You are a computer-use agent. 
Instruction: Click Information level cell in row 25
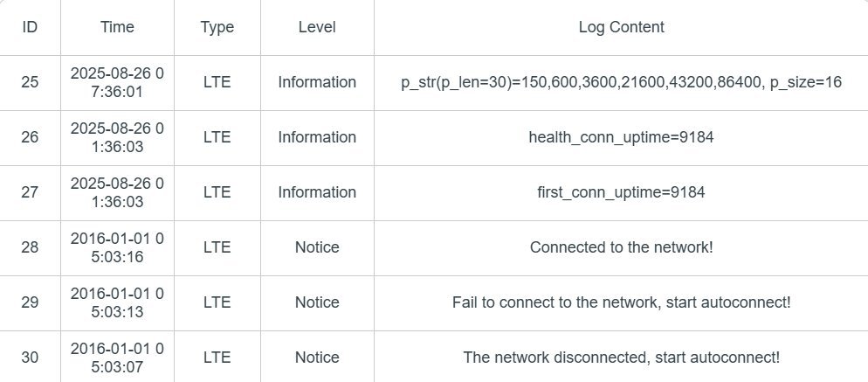(317, 82)
